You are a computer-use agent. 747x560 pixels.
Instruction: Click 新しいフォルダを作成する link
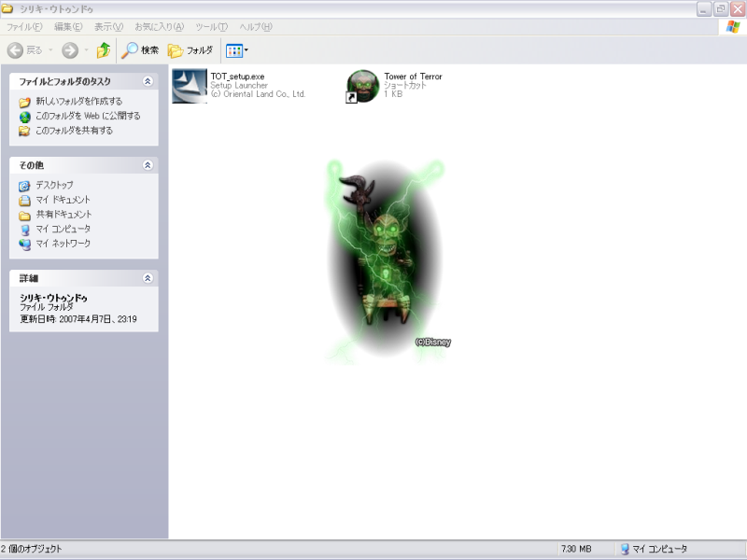coord(79,102)
